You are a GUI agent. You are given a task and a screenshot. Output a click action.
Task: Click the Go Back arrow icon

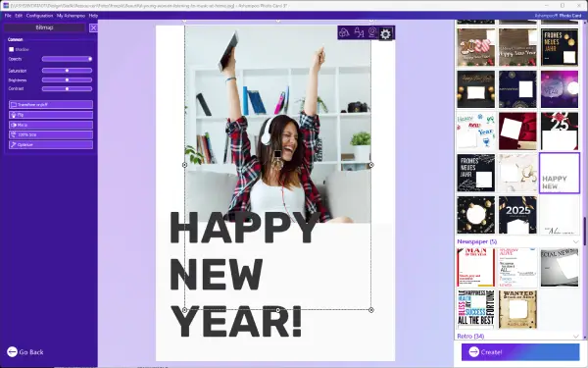12,352
